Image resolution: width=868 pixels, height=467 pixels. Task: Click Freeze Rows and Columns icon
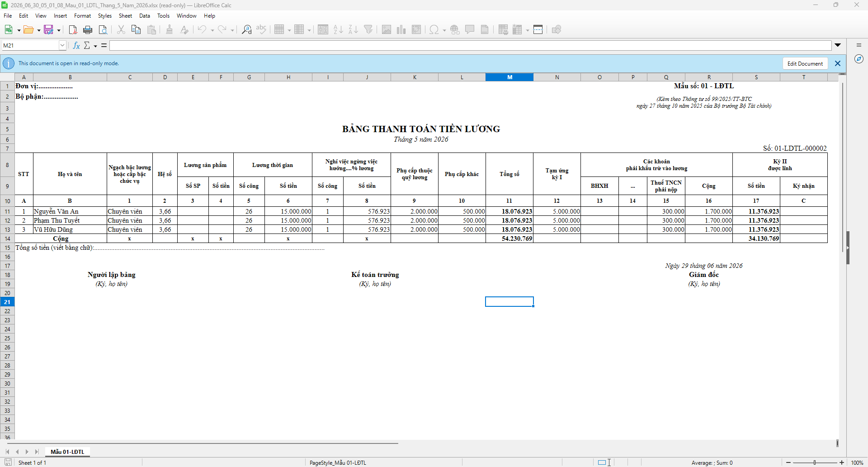pyautogui.click(x=518, y=30)
